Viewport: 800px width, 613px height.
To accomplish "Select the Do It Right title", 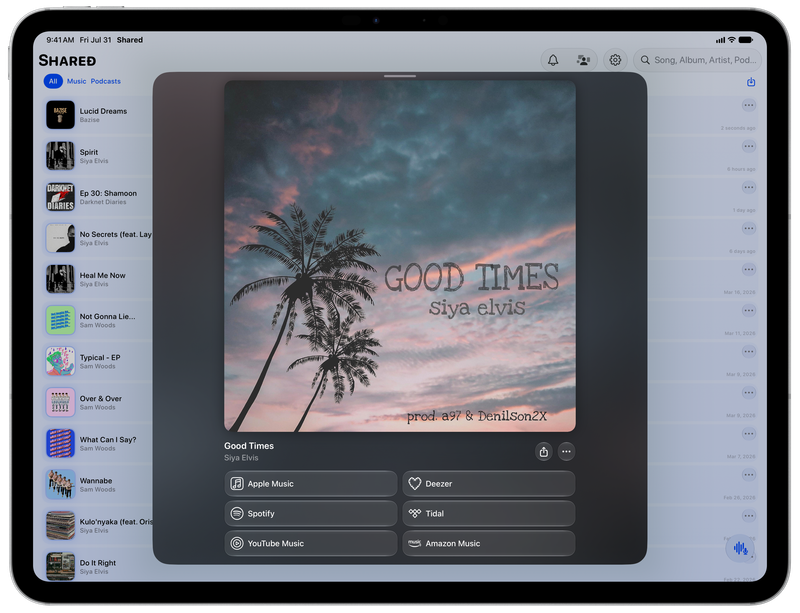I will 97,562.
